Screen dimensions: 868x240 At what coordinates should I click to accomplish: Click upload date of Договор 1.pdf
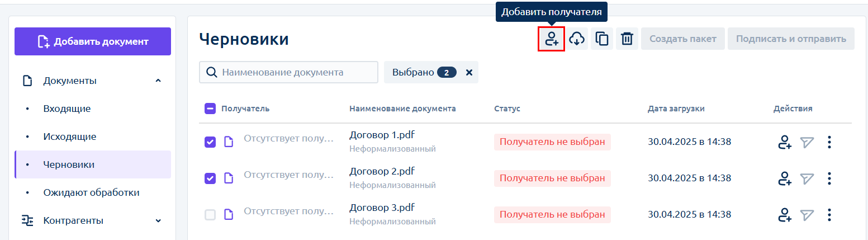tap(689, 142)
